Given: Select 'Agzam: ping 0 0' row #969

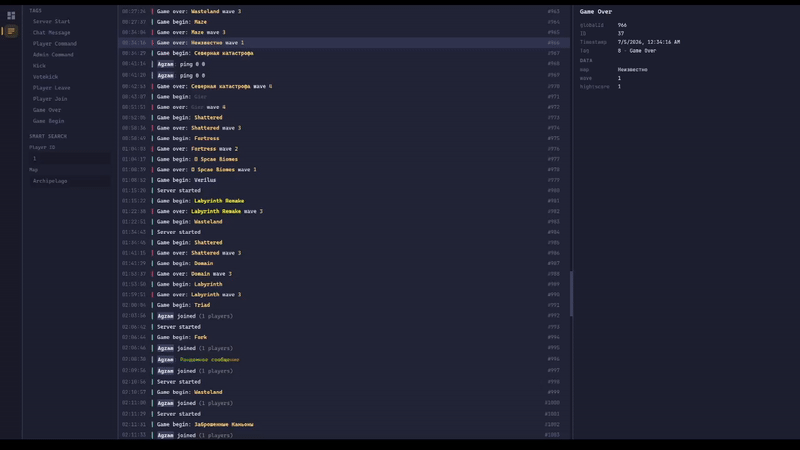Looking at the screenshot, I should click(344, 76).
